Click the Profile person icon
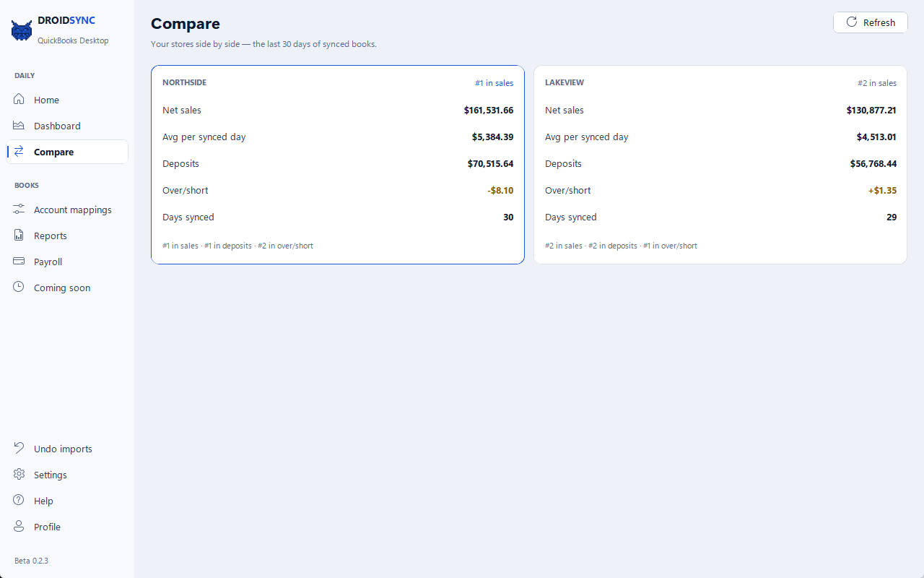The height and width of the screenshot is (578, 924). point(19,527)
